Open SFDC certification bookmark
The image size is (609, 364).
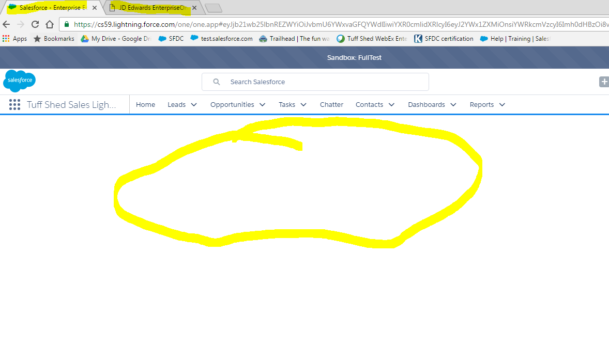coord(444,39)
